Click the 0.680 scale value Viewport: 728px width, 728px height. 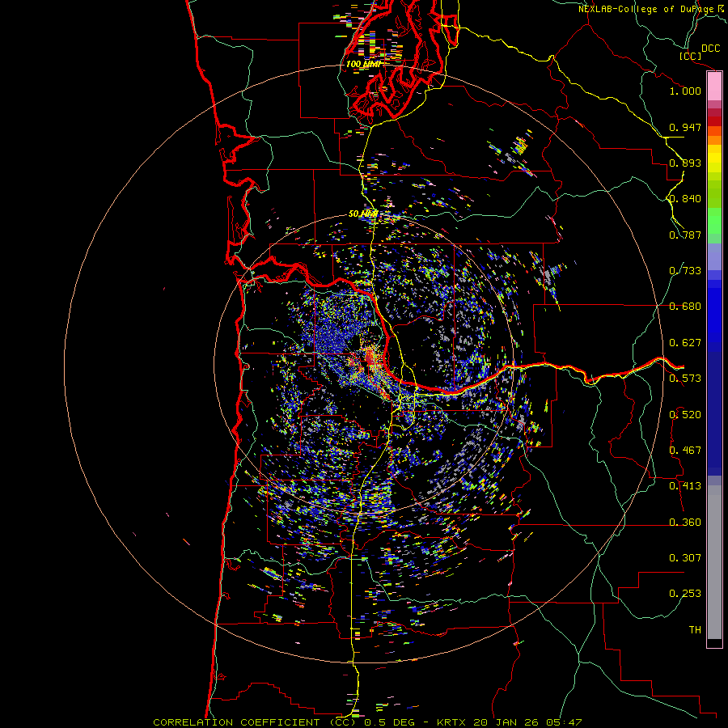(x=685, y=307)
